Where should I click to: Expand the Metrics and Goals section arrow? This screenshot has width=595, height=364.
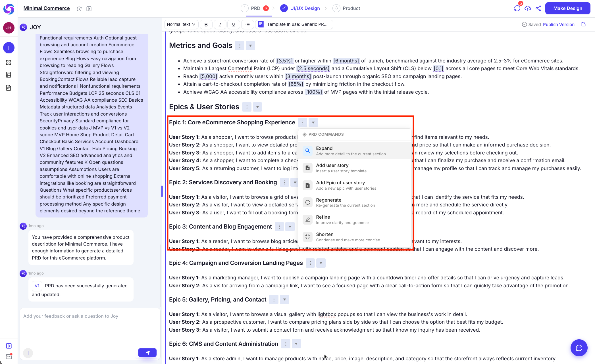(x=250, y=45)
